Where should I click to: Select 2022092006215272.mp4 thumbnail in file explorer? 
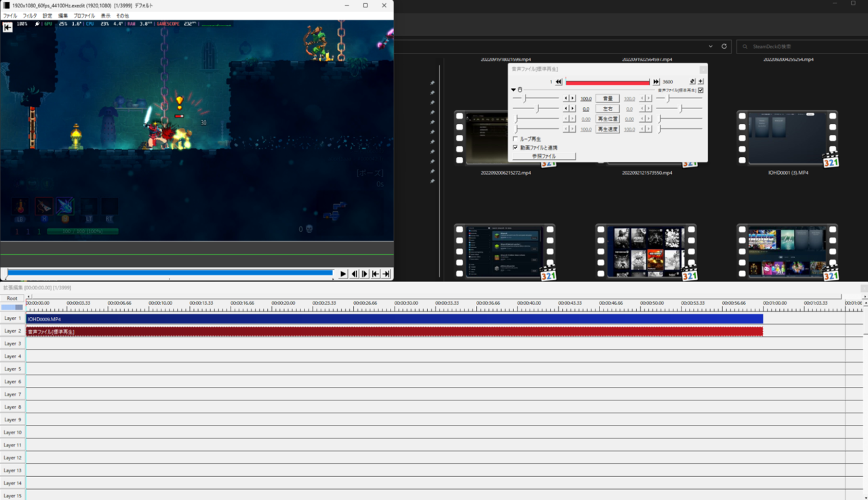click(x=481, y=138)
